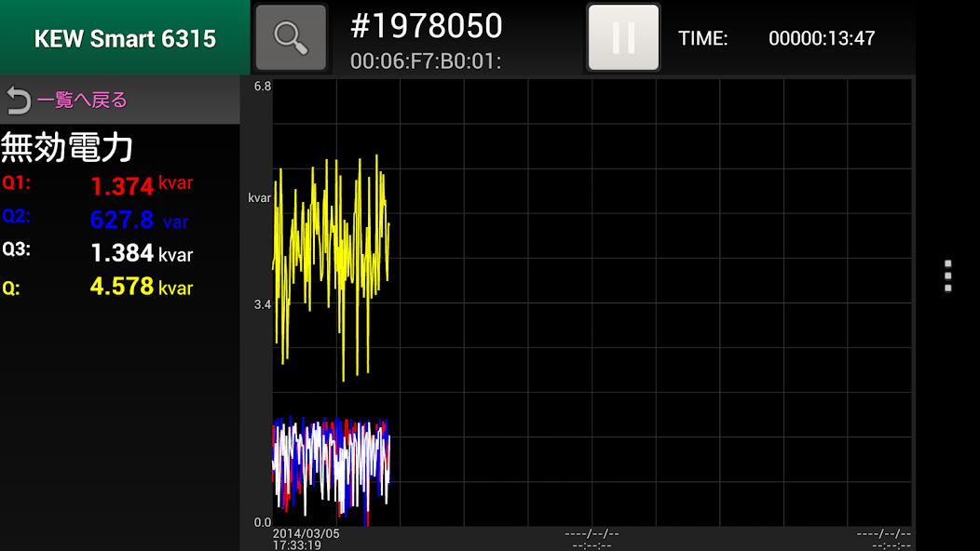Tap the kvar unit label on axis

[x=259, y=197]
